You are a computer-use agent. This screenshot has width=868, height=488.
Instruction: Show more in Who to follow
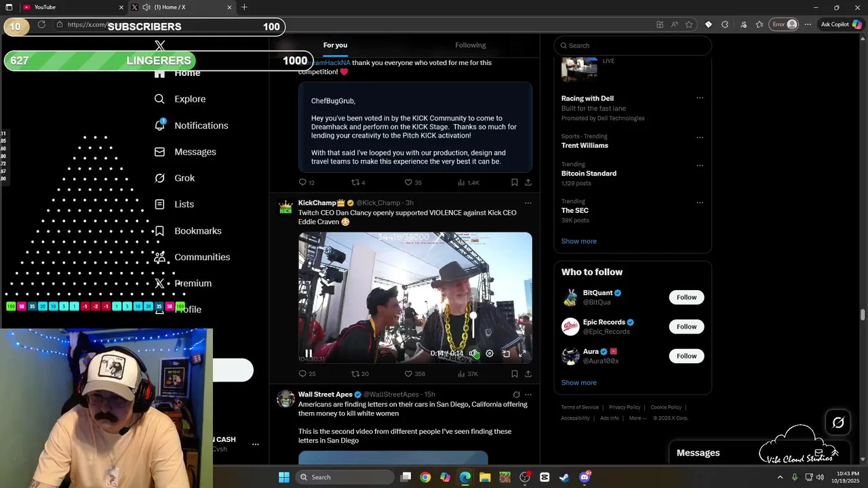578,382
